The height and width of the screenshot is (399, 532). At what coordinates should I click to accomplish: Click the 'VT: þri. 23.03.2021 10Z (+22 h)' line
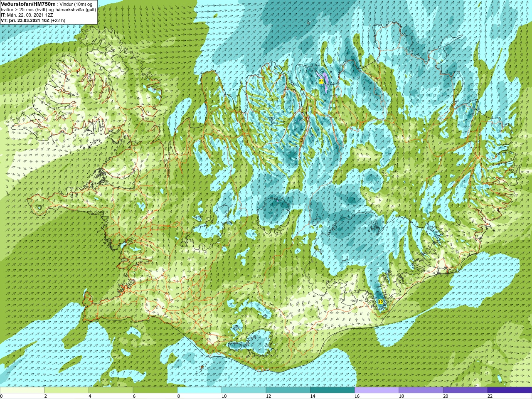pos(33,20)
